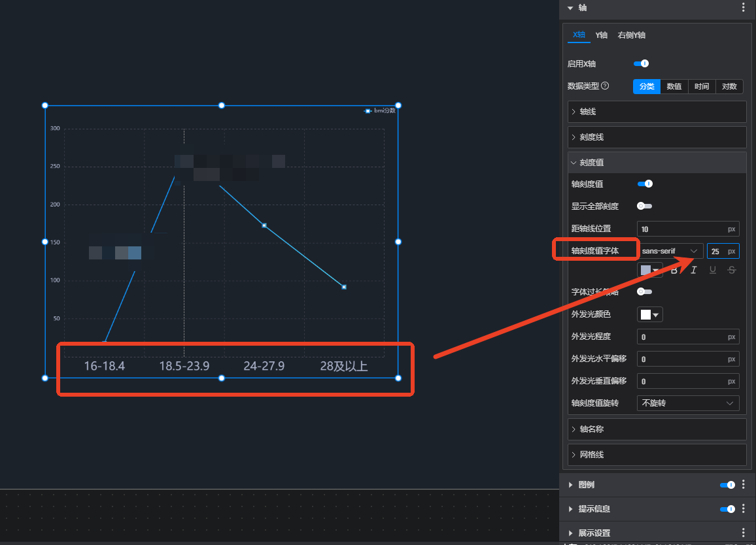
Task: Apply underline to axis tick font
Action: [x=713, y=271]
